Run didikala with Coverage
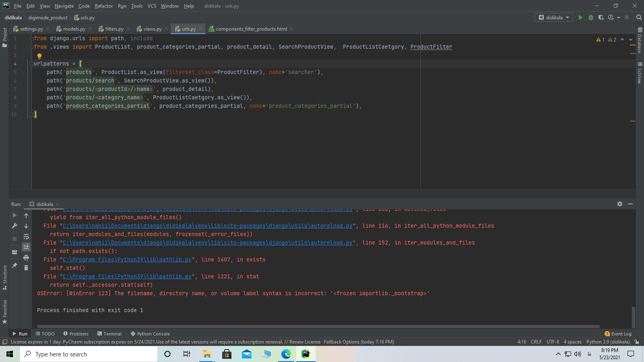Image resolution: width=644 pixels, height=362 pixels. coord(601,18)
